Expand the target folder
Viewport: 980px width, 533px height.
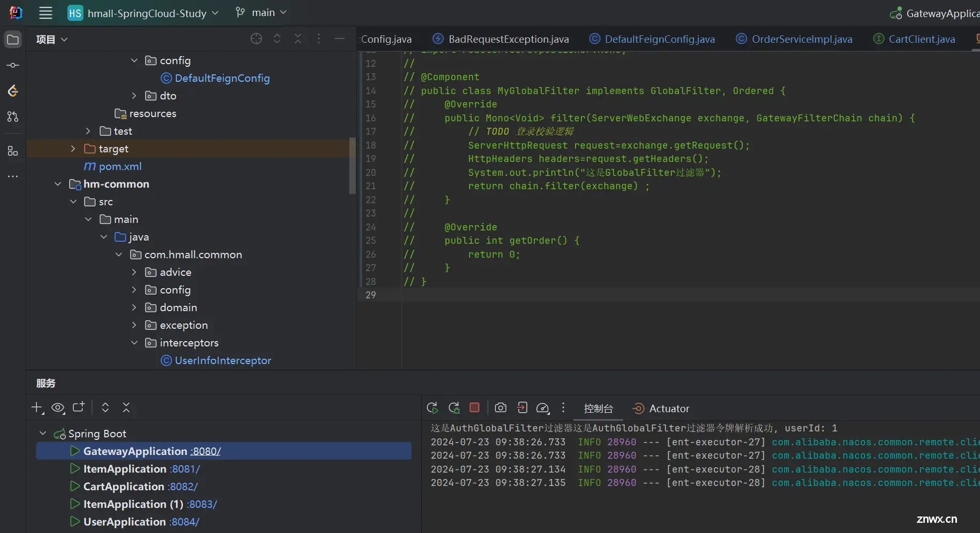click(x=73, y=149)
